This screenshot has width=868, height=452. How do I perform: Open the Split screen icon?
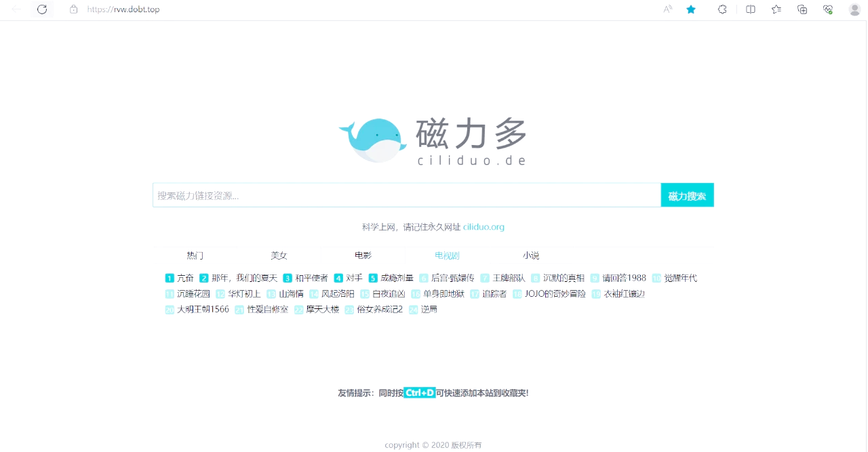751,9
